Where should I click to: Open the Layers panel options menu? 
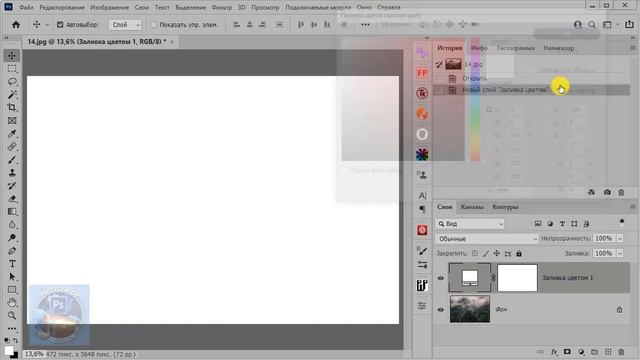[633, 207]
